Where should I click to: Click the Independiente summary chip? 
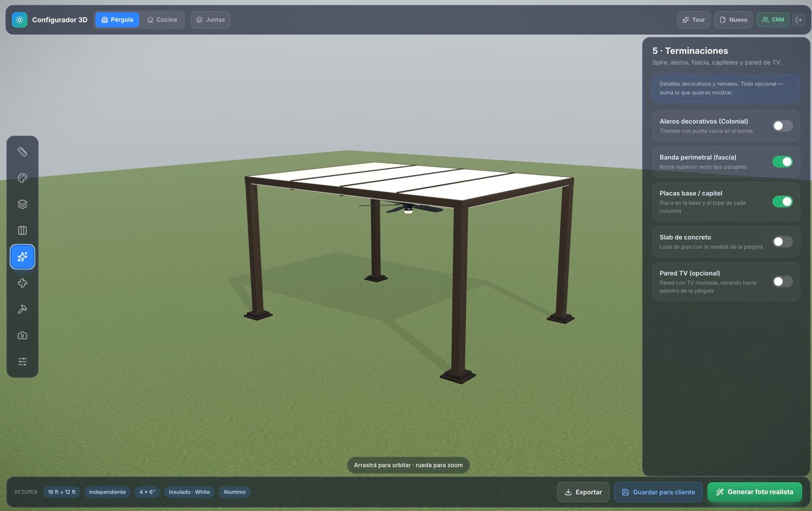[x=107, y=492]
